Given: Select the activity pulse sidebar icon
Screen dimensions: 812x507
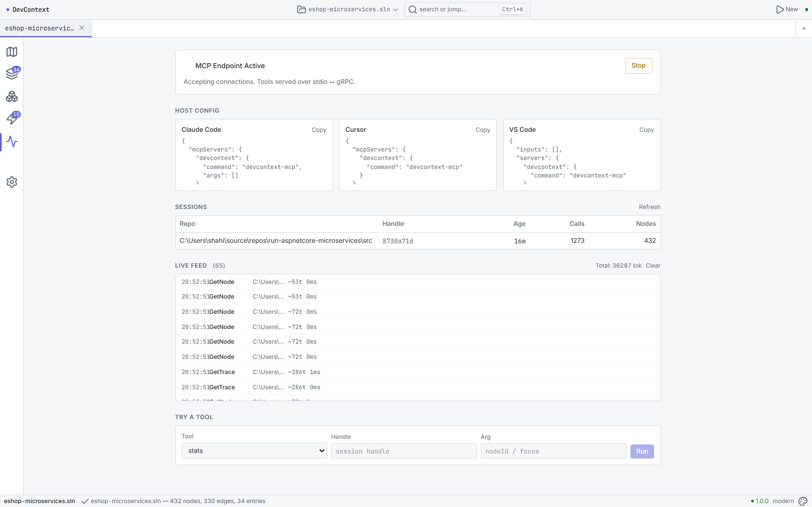Looking at the screenshot, I should click(x=12, y=141).
